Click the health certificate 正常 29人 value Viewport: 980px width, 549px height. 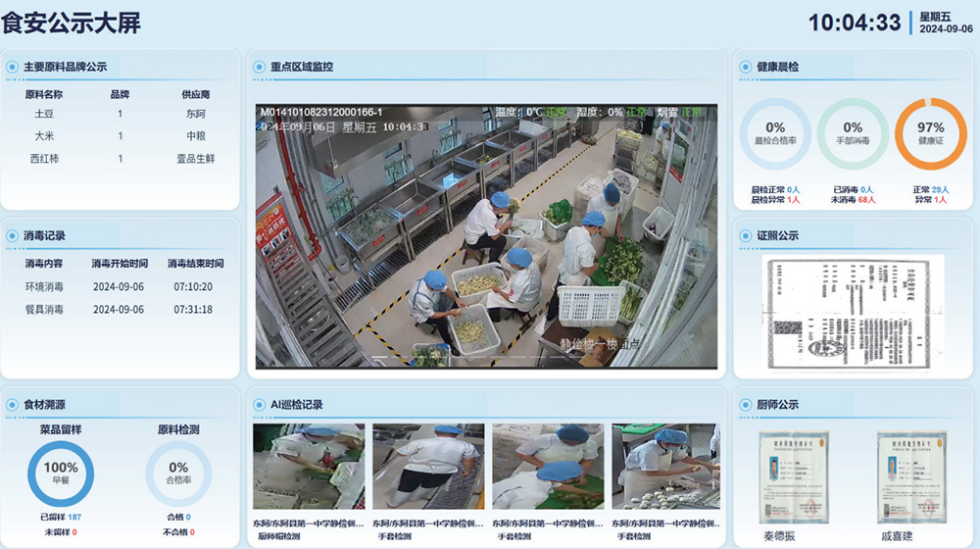[931, 189]
